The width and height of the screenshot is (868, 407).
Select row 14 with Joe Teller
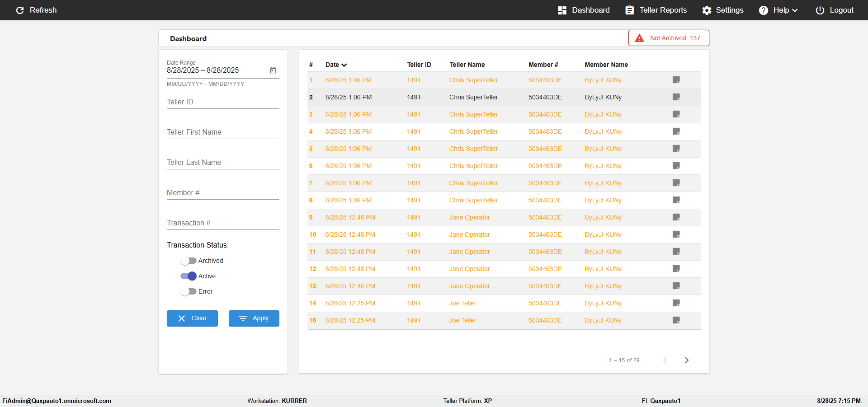point(504,303)
